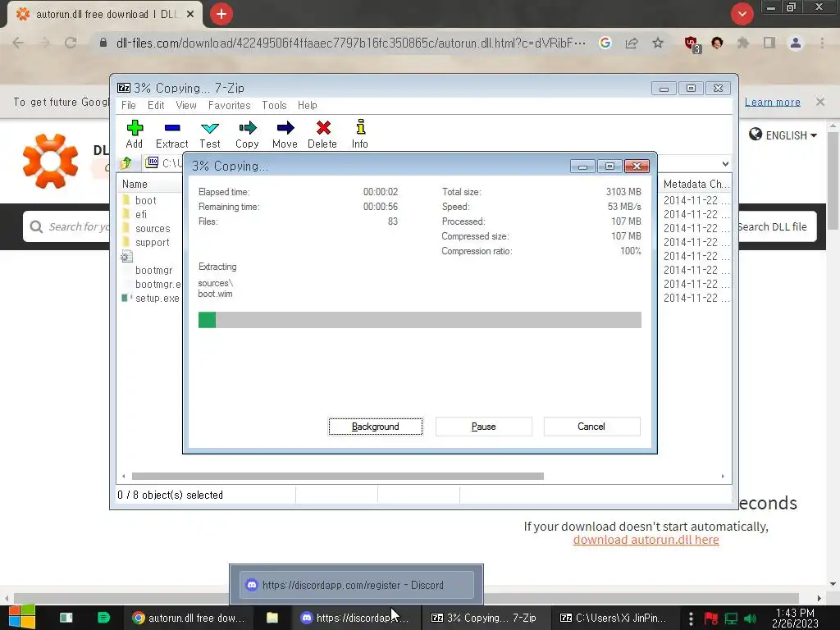Open the red tab search dropdown
The height and width of the screenshot is (630, 840).
pos(742,14)
